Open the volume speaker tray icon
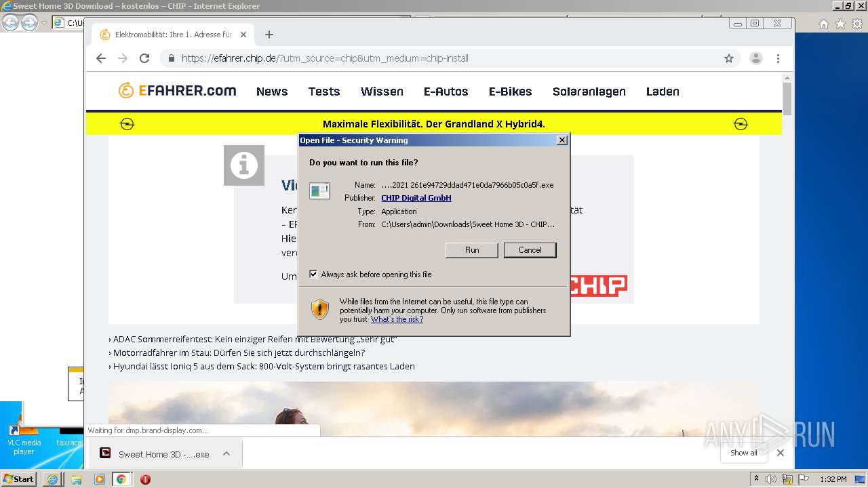 [x=771, y=479]
